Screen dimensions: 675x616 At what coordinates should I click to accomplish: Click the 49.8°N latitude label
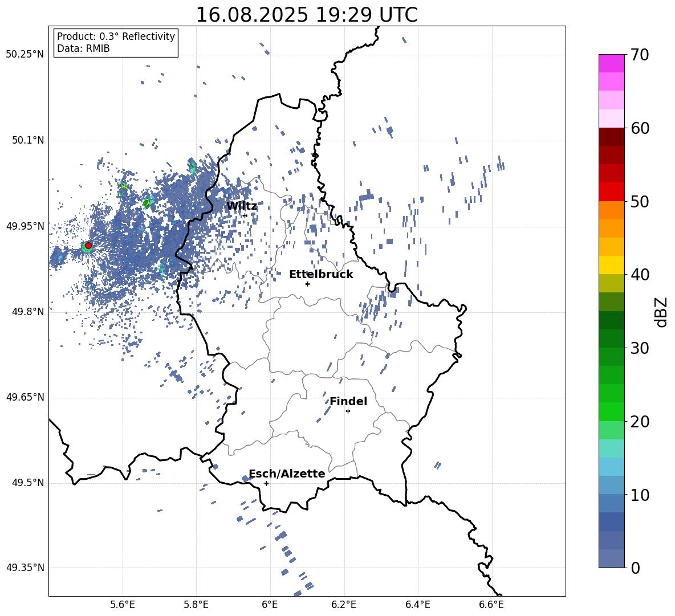[27, 312]
